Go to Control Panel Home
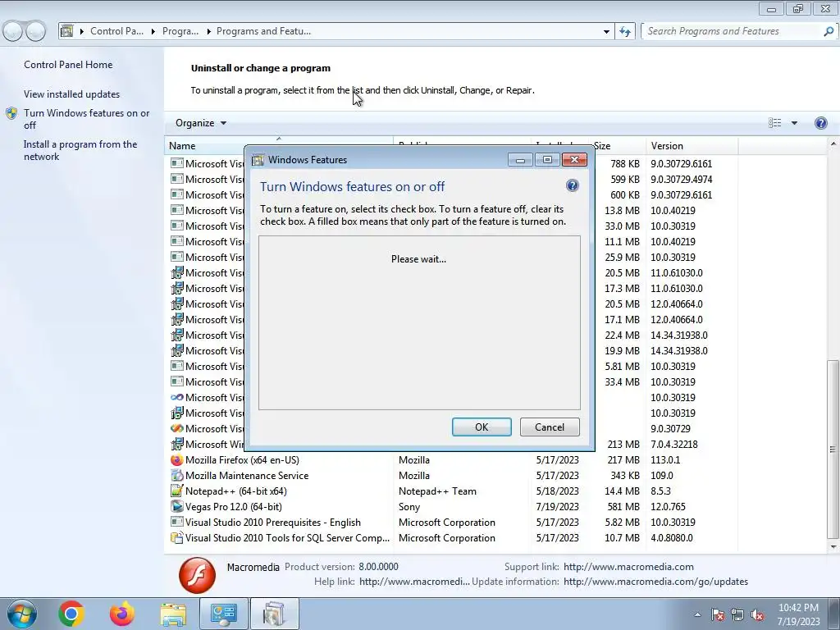840x630 pixels. (x=68, y=65)
